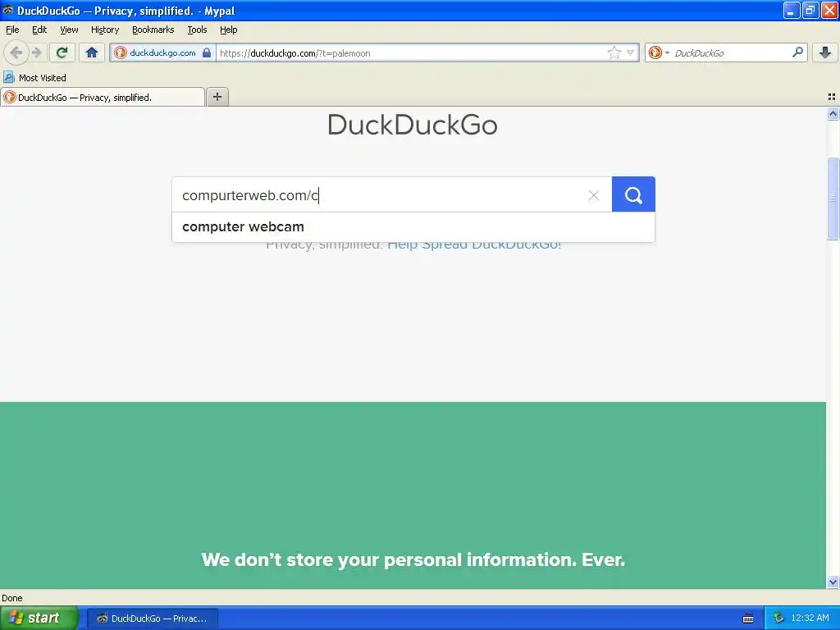Click the Mypal icon in title bar
Image resolution: width=840 pixels, height=630 pixels.
pos(8,10)
